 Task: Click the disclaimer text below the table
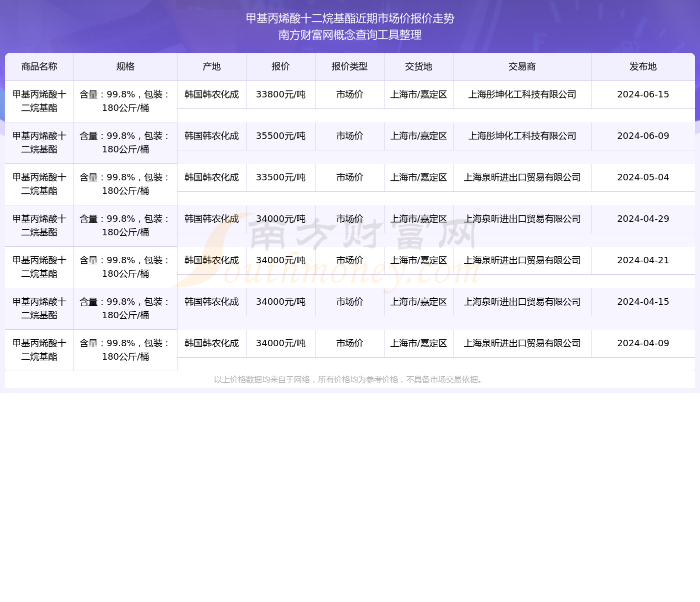pyautogui.click(x=349, y=380)
